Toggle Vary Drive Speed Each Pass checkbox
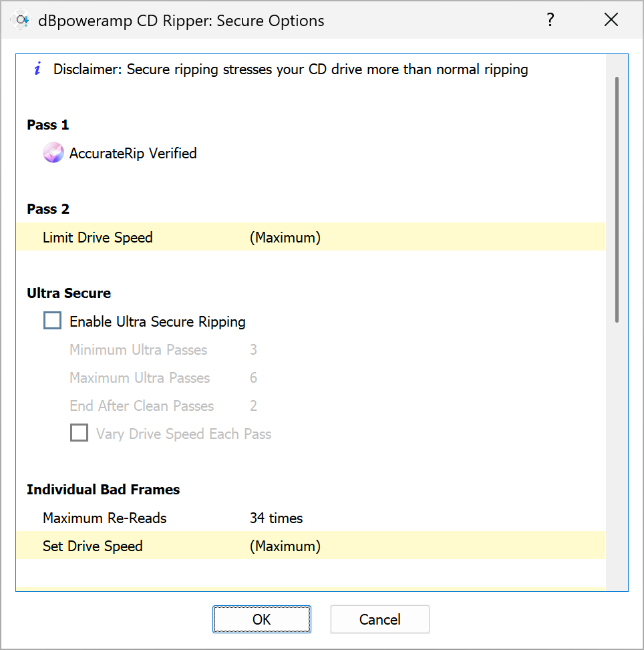 coord(79,434)
